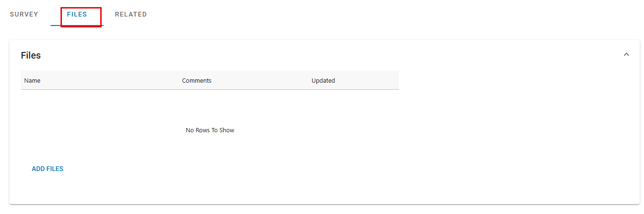
Task: Click the Files panel heading text
Action: pos(31,55)
